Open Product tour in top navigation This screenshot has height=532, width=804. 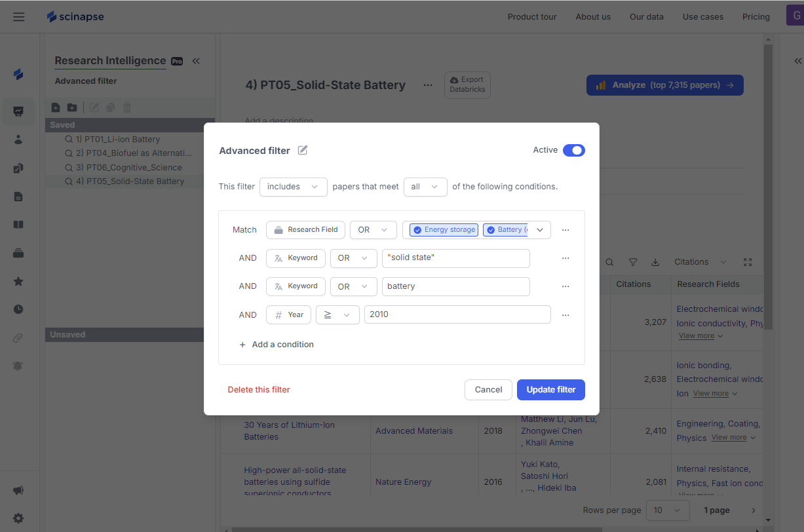532,17
